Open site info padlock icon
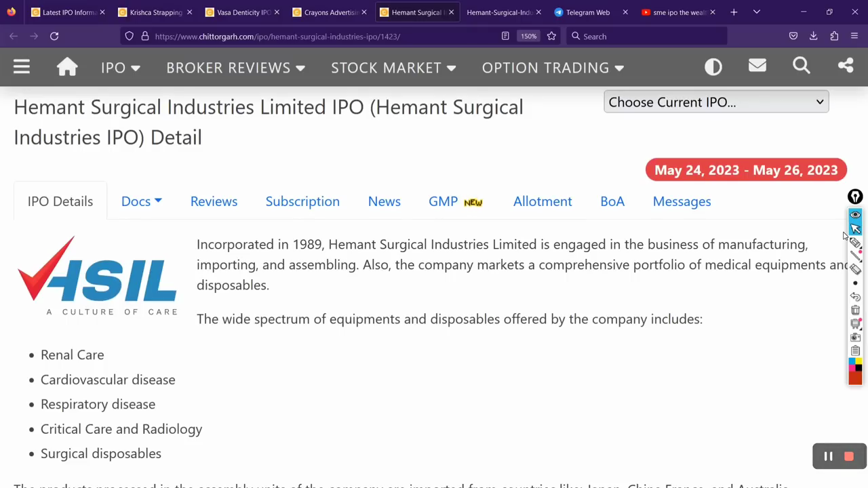The image size is (868, 488). [x=144, y=36]
